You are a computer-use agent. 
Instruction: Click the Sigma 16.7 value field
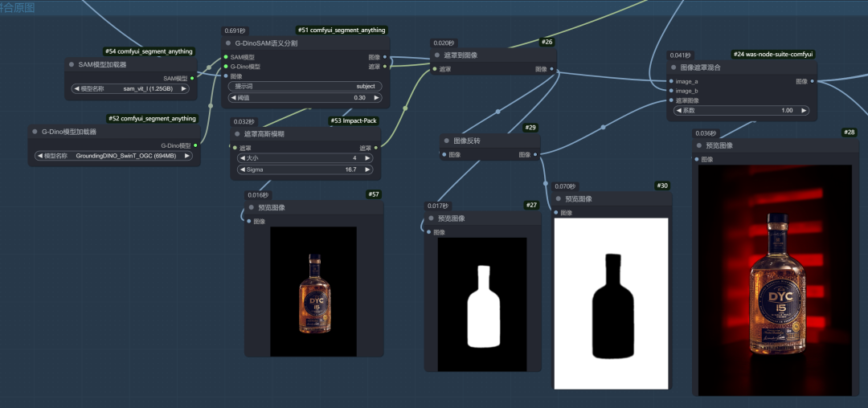point(305,169)
